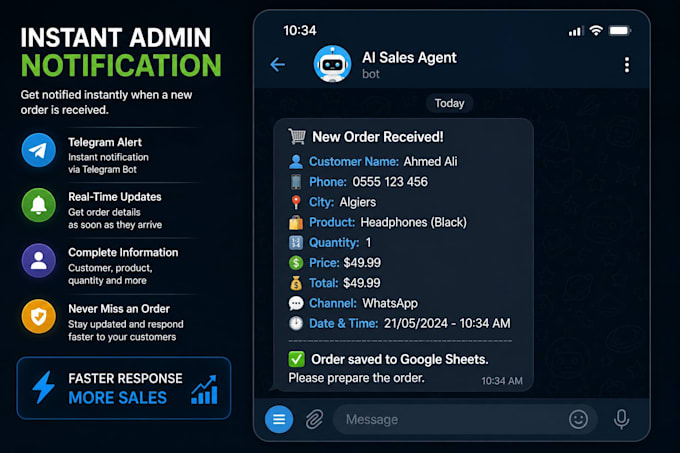Click the AI Sales Agent chat title
680x453 pixels.
409,58
